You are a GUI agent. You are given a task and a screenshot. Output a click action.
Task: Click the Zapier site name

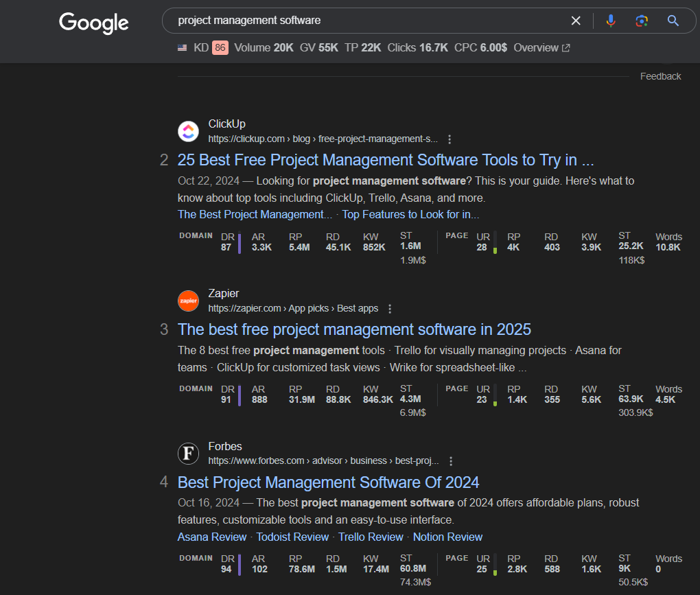click(x=224, y=293)
